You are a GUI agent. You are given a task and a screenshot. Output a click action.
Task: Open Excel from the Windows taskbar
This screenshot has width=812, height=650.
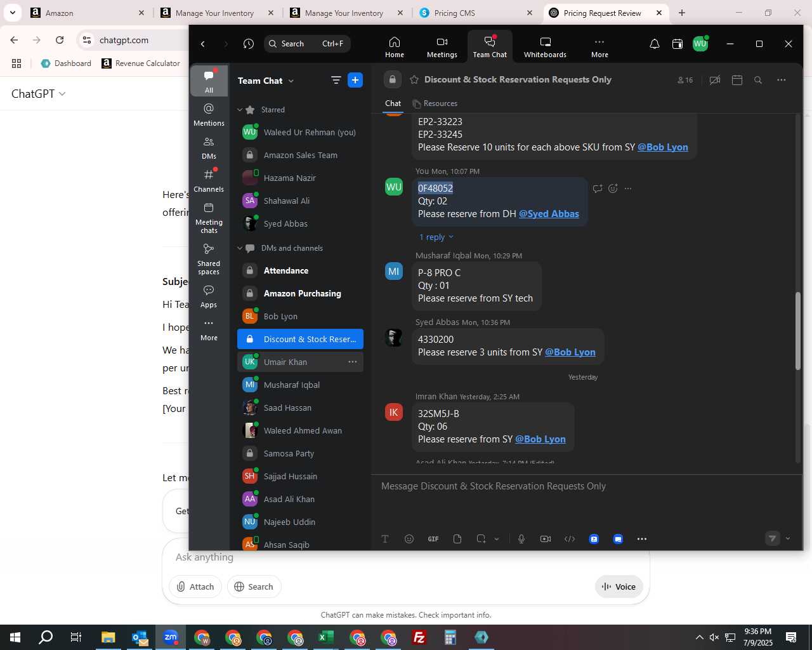click(326, 637)
